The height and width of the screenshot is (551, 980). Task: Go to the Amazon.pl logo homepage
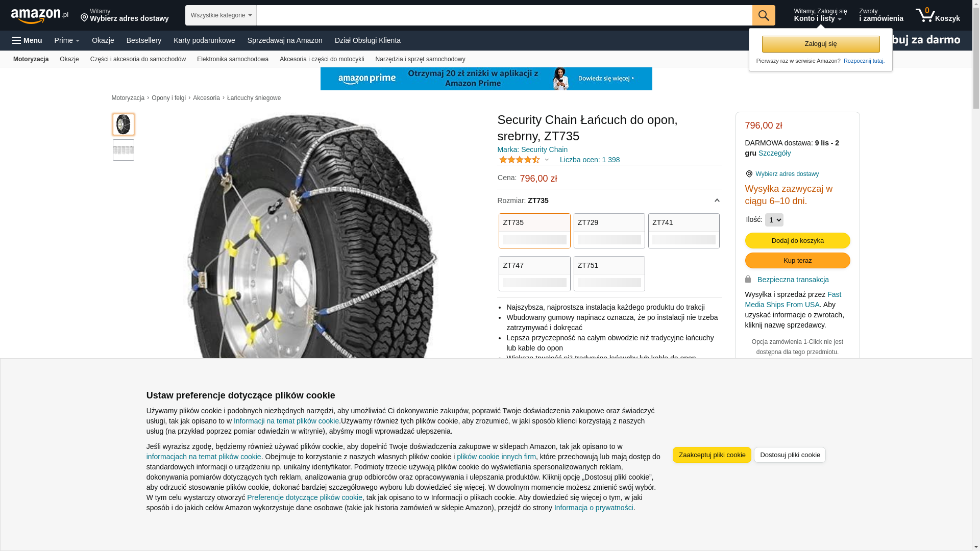[39, 16]
